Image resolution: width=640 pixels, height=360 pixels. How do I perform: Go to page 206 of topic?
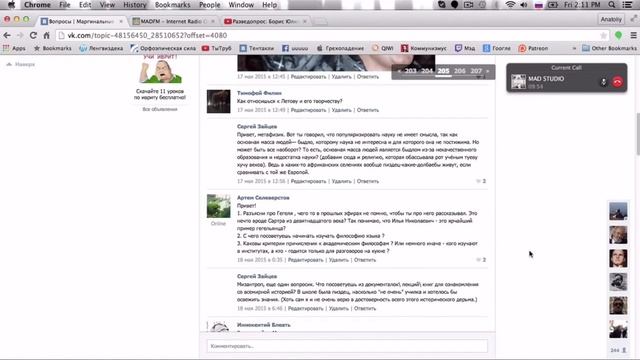pos(460,71)
